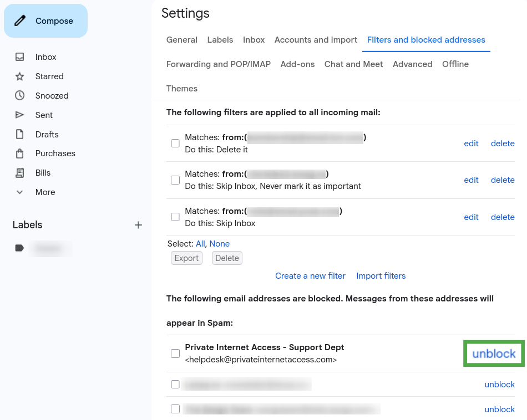This screenshot has height=420, width=527.
Task: Unblock the second blocked address
Action: tap(499, 385)
